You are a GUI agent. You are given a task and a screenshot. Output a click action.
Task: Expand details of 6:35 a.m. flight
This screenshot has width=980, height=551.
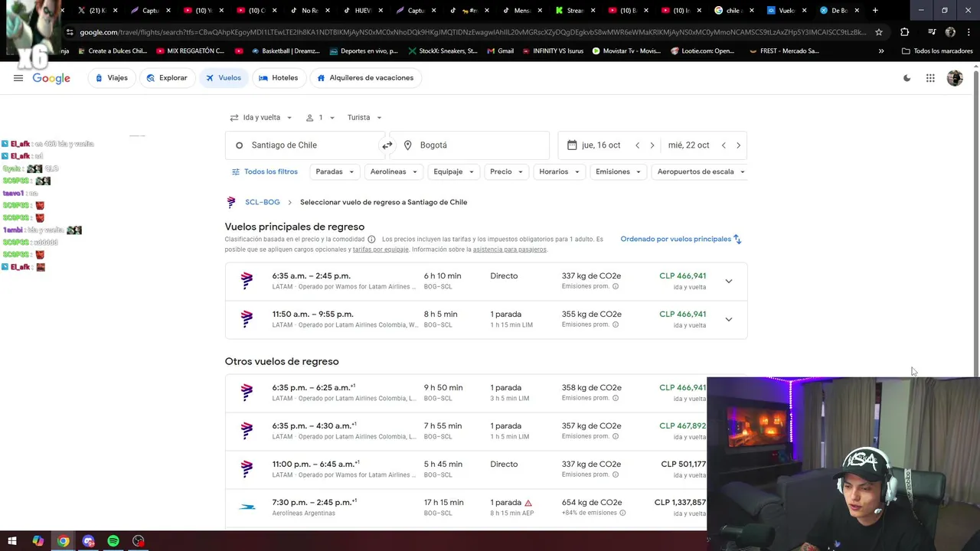click(x=729, y=281)
